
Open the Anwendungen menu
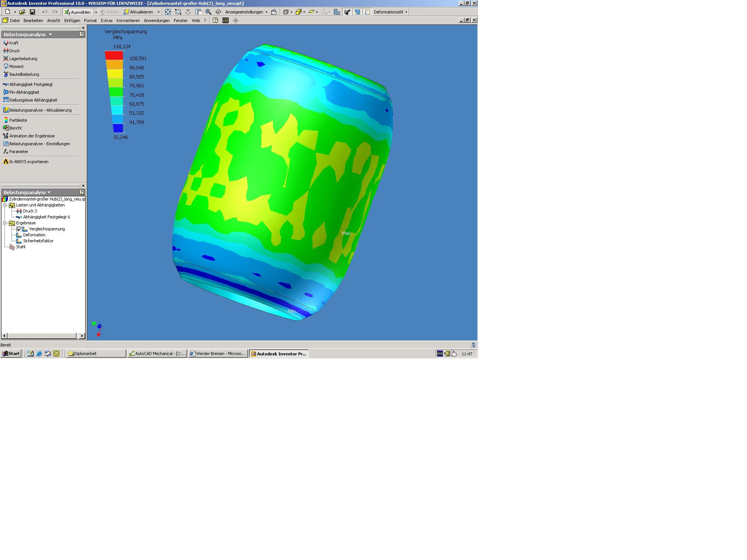click(x=156, y=21)
